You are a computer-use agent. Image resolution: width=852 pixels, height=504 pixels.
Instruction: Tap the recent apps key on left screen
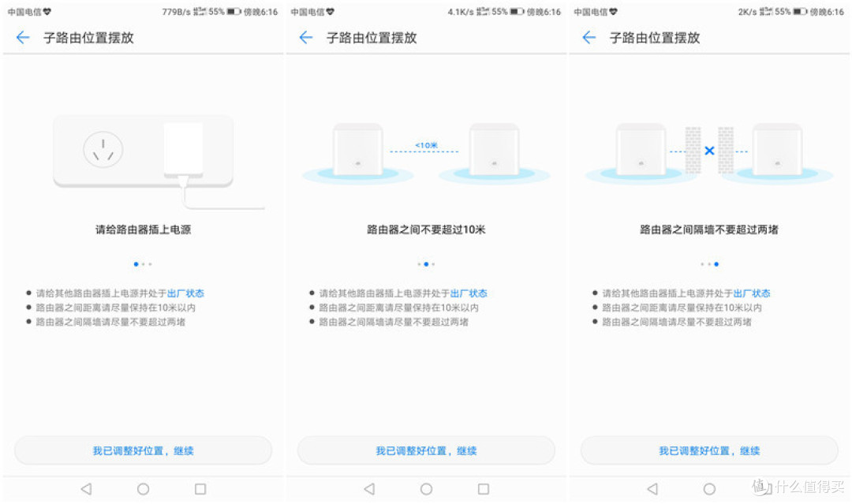click(x=200, y=489)
